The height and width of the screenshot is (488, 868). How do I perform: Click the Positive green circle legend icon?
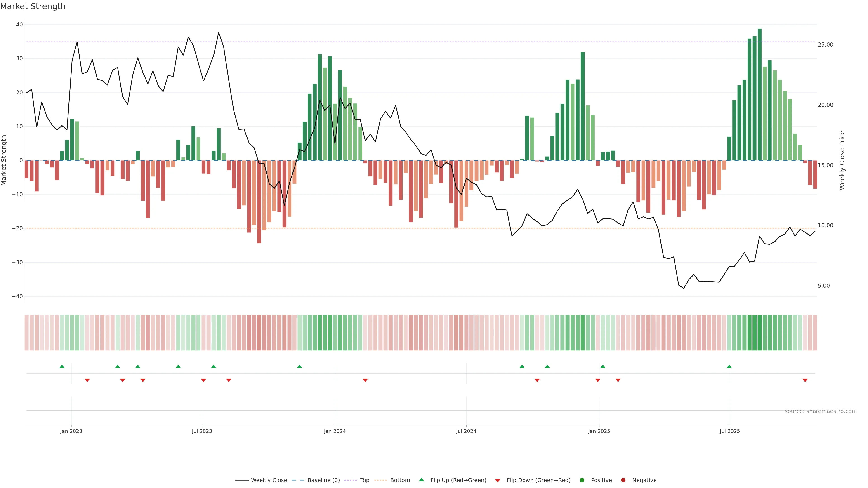coord(582,480)
